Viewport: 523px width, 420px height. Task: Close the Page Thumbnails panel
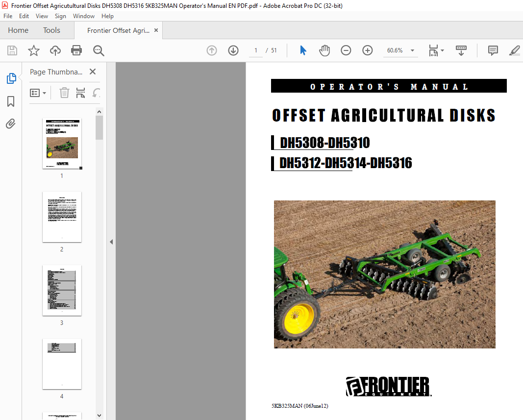point(93,72)
